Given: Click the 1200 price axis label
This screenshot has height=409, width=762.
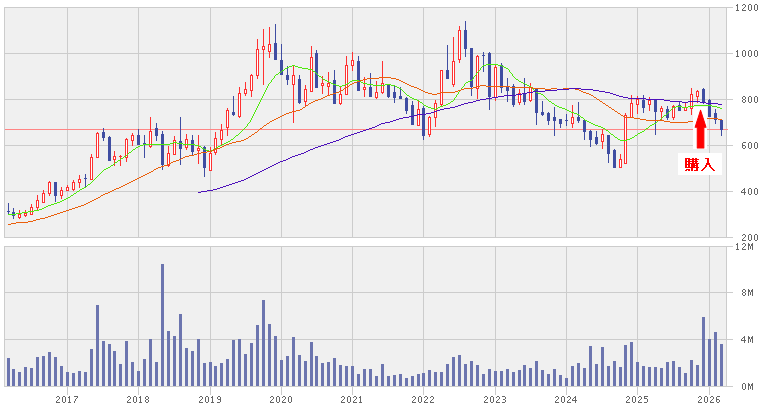Looking at the screenshot, I should point(743,8).
